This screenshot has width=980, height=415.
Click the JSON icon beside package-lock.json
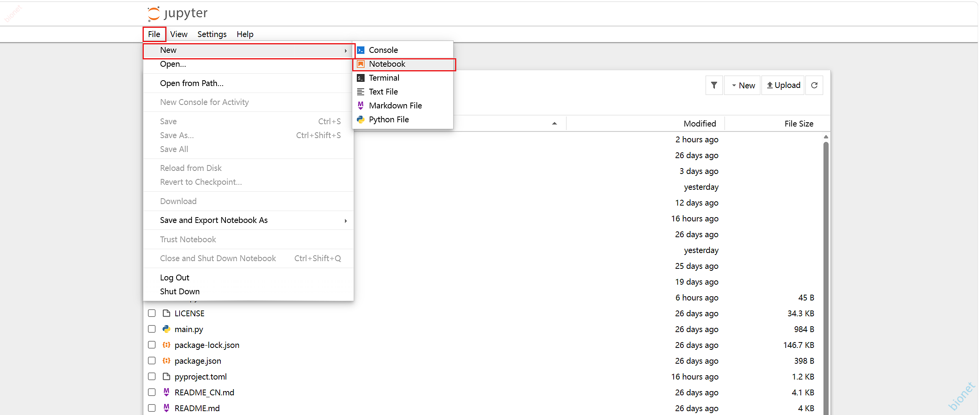tap(166, 345)
